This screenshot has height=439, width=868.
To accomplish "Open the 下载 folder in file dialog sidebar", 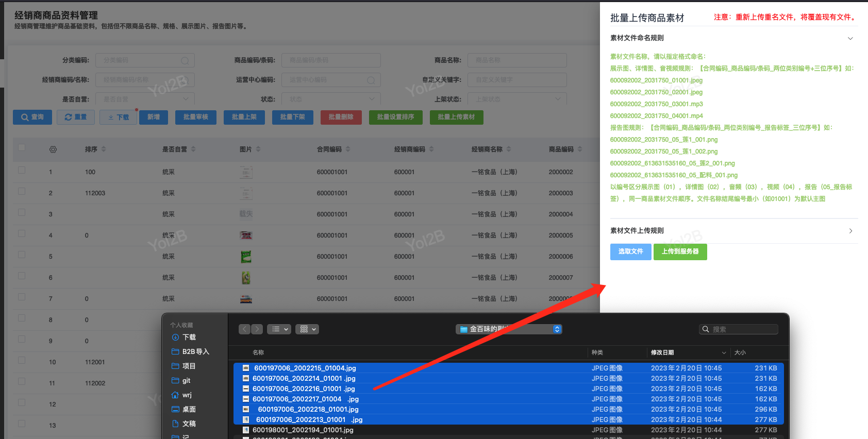I will 184,337.
